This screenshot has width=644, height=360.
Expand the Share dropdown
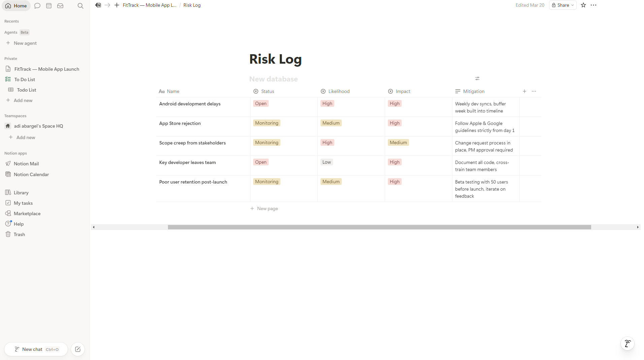(x=563, y=5)
